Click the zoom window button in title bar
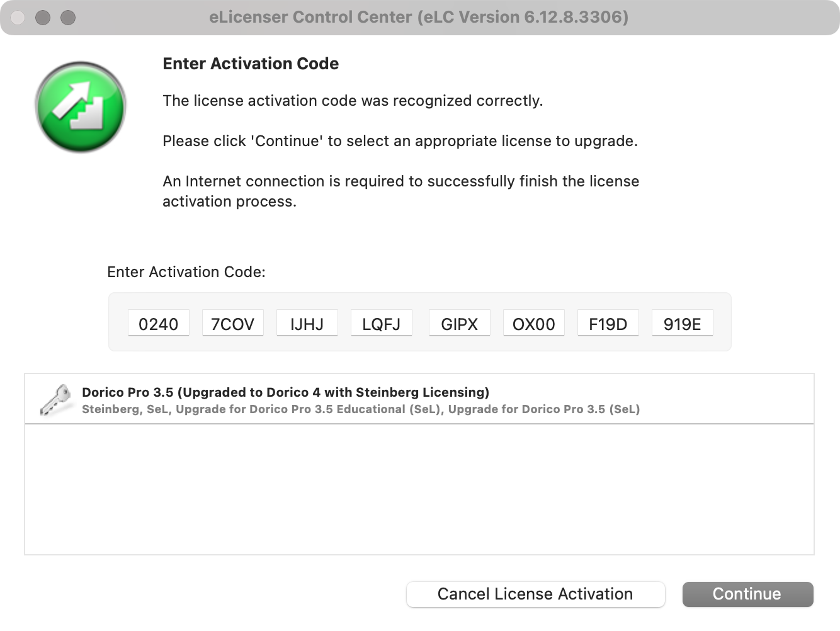 [68, 18]
